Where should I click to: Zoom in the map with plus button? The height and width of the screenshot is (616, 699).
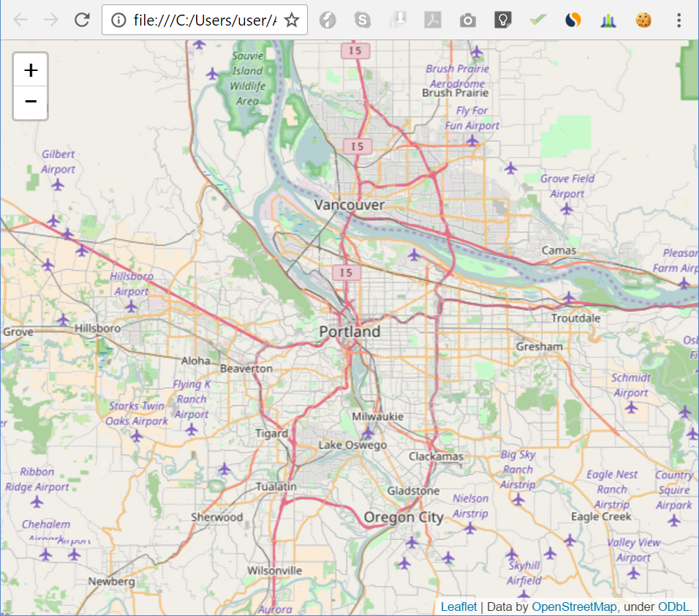tap(30, 70)
